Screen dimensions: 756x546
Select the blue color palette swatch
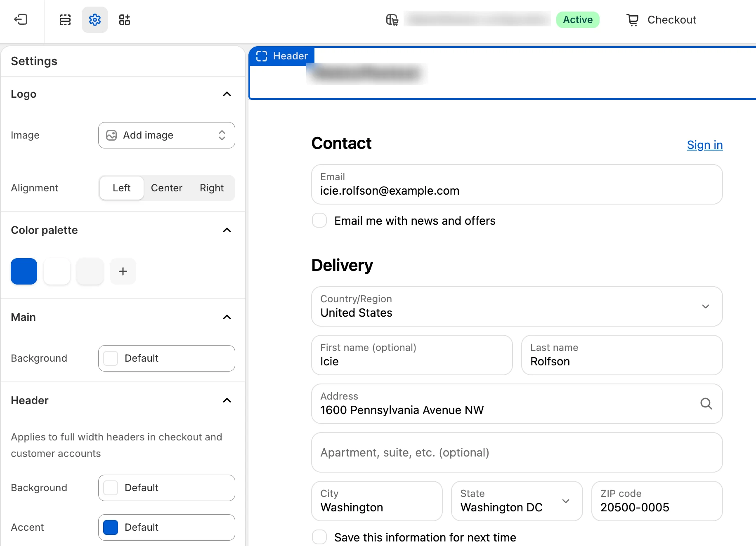tap(24, 271)
